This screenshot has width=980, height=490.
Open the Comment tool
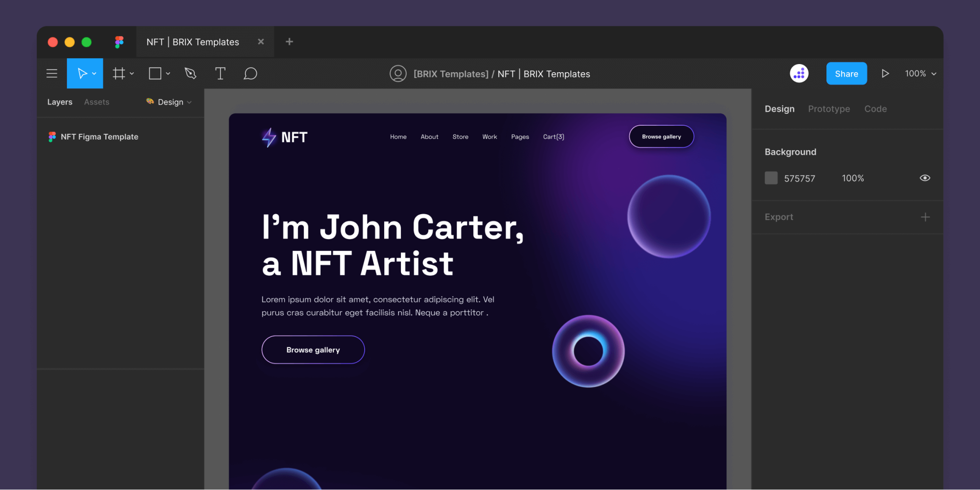click(x=250, y=73)
